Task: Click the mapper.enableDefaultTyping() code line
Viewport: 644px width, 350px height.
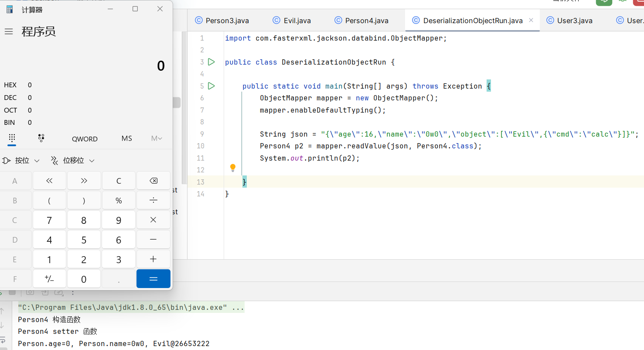Action: tap(323, 110)
